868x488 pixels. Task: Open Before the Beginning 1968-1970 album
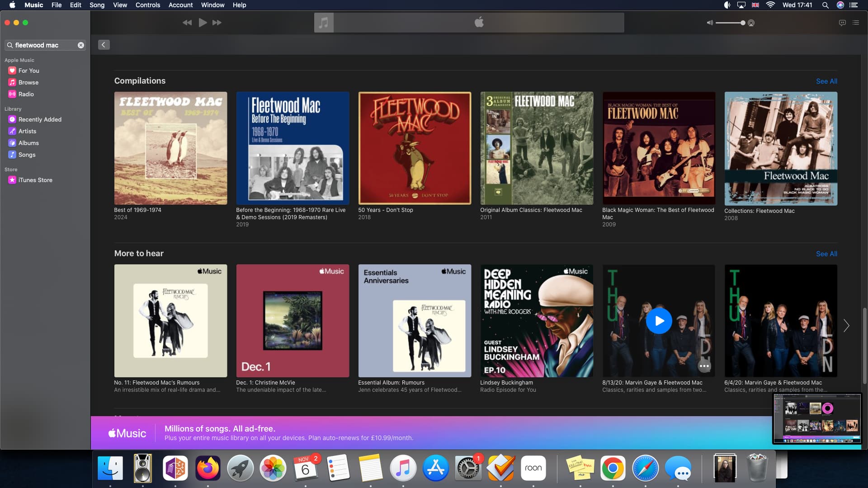point(292,148)
